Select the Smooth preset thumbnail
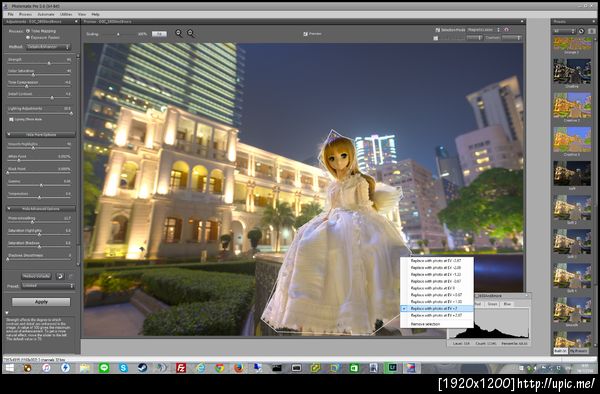 click(572, 309)
